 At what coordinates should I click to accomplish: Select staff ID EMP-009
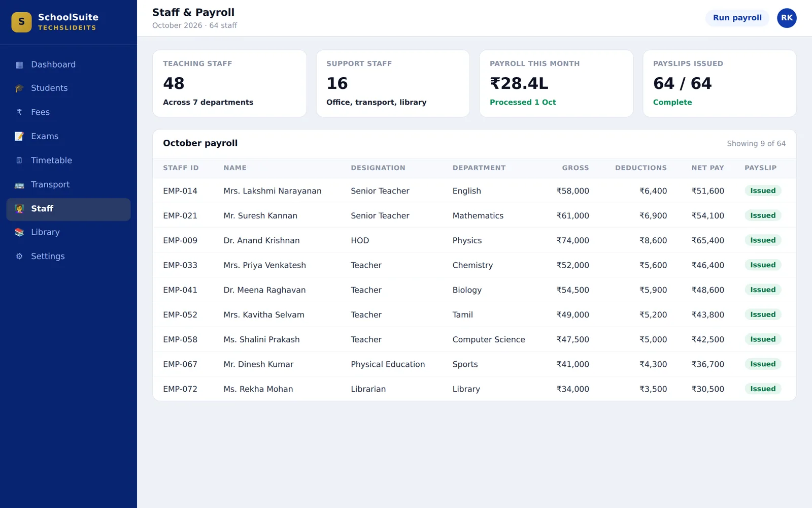[180, 240]
